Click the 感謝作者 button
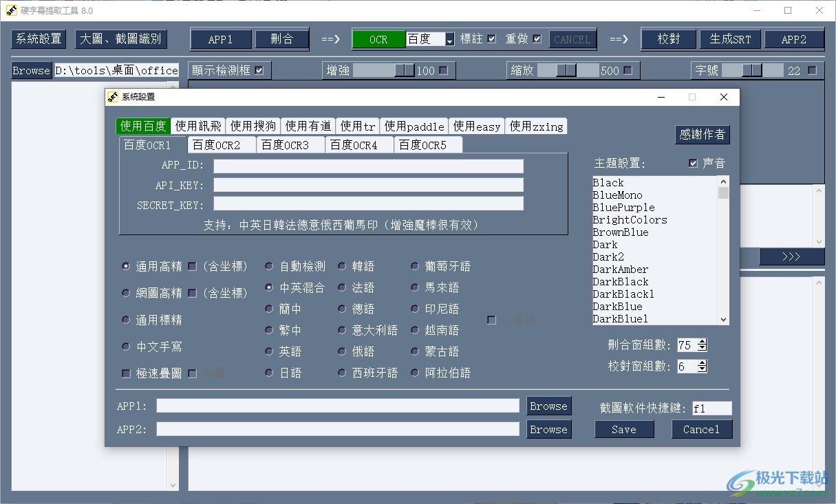 (x=702, y=135)
